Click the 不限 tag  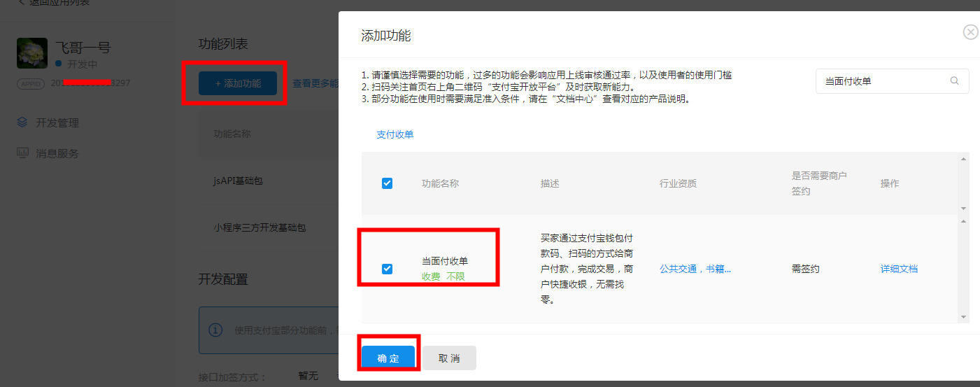pos(456,276)
